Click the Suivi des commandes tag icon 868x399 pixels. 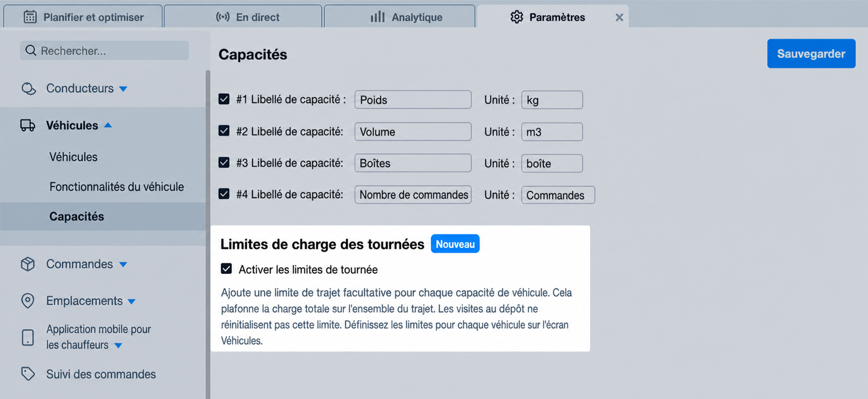coord(28,374)
